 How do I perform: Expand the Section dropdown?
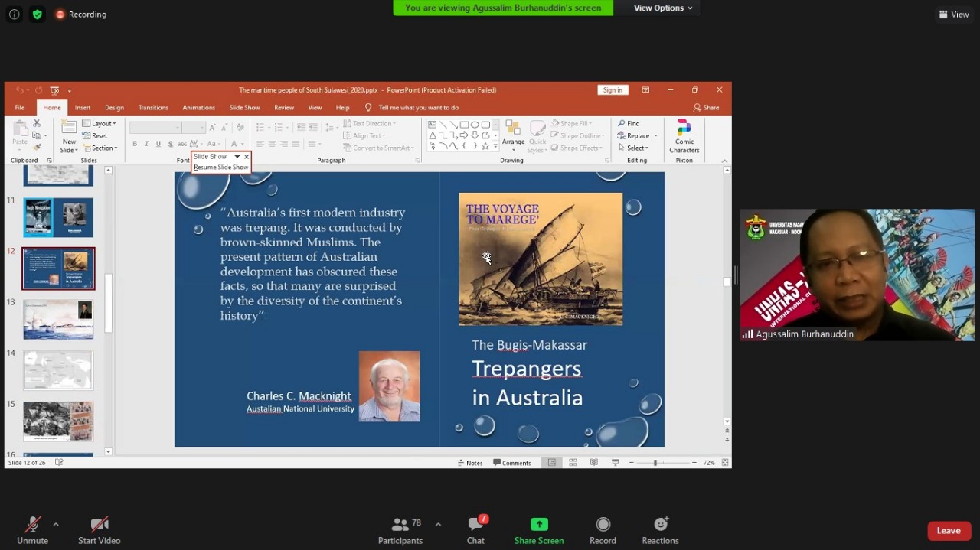101,148
